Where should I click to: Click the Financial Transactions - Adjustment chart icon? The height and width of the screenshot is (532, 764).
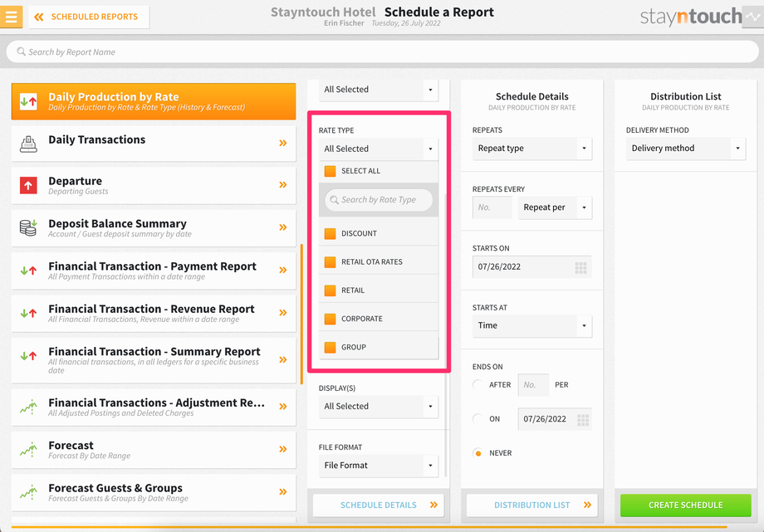(x=28, y=407)
